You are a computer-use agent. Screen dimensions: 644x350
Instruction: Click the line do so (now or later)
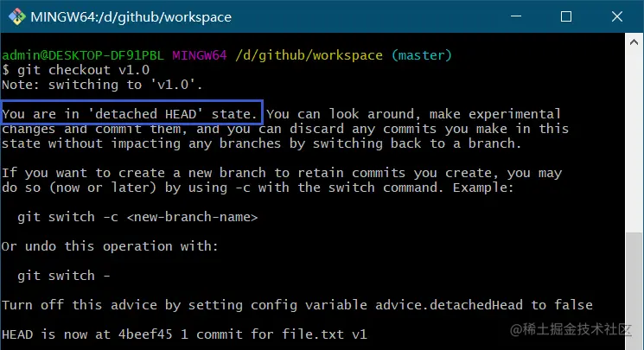[258, 188]
